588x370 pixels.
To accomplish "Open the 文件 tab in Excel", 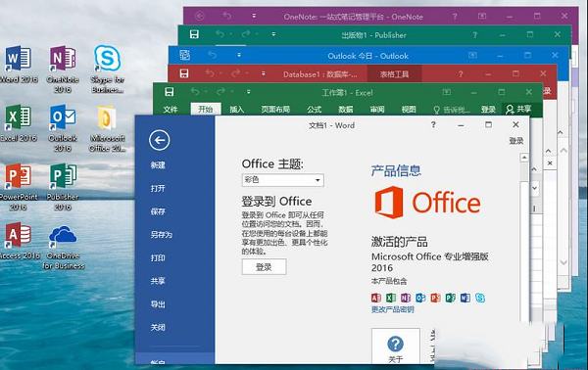I will [x=171, y=110].
